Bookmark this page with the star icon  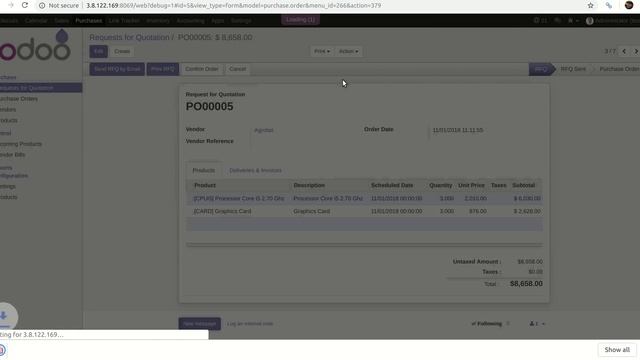point(591,5)
